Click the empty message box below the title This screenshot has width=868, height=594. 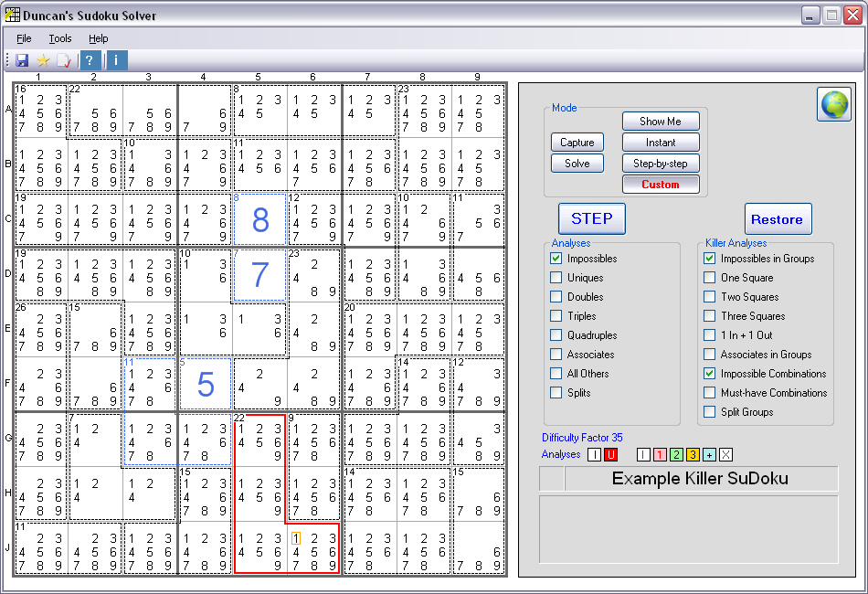689,529
